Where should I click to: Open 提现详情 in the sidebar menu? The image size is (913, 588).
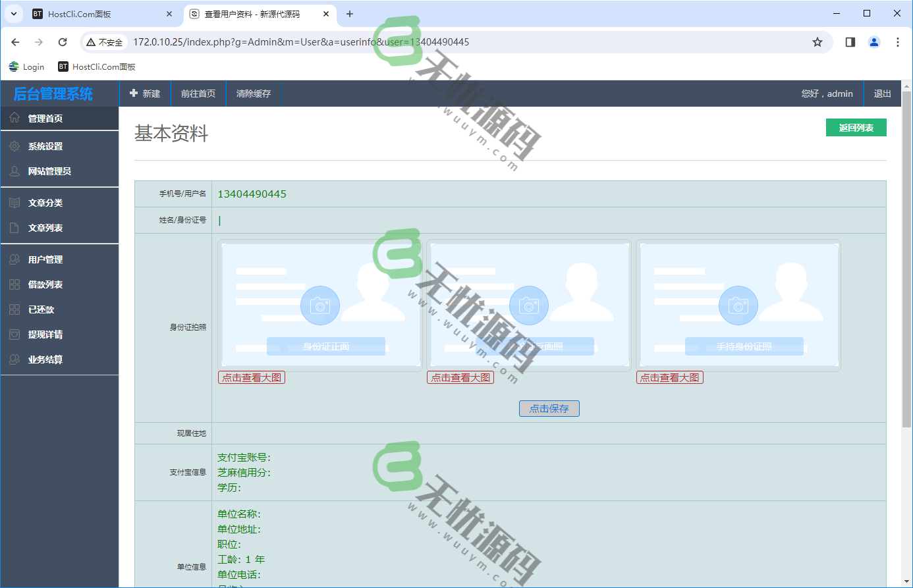tap(45, 334)
